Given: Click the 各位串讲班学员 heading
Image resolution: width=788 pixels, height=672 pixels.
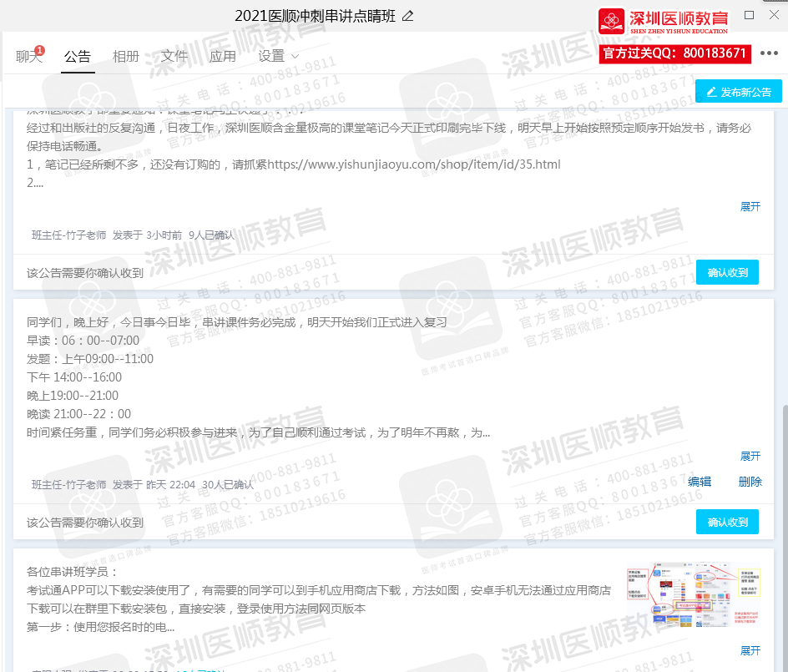Looking at the screenshot, I should [x=72, y=572].
